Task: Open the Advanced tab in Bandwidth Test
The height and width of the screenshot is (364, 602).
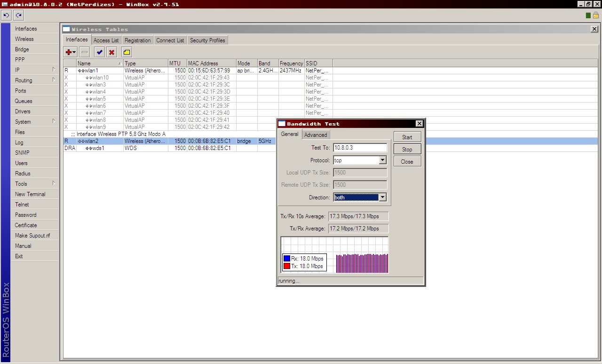Action: click(315, 135)
